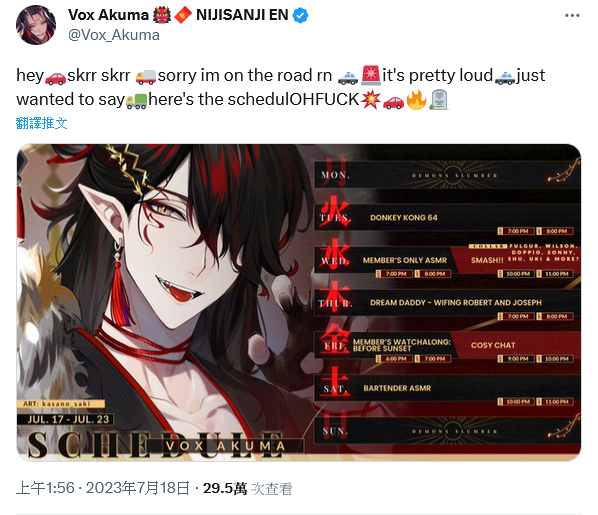This screenshot has height=515, width=598.
Task: Click the red oni mask emoji in name
Action: click(x=162, y=15)
